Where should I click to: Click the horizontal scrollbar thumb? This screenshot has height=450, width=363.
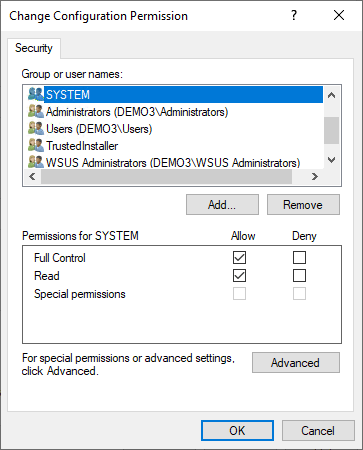[x=166, y=176]
